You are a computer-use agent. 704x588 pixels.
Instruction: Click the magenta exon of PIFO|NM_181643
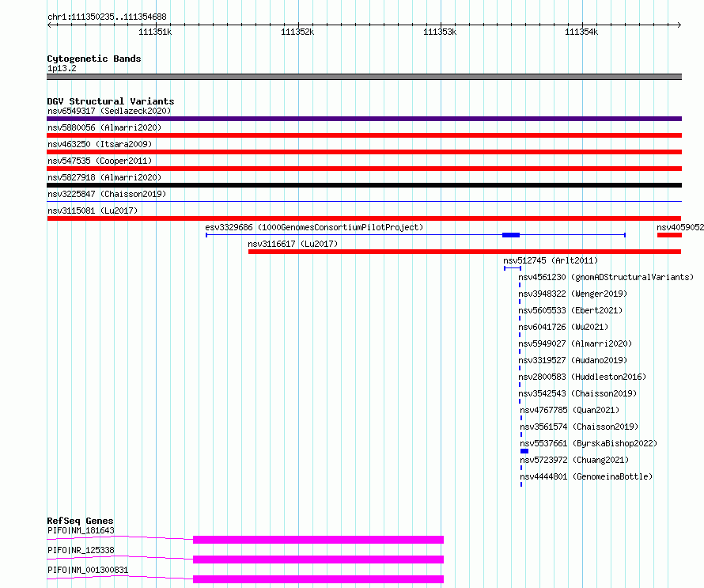(318, 540)
